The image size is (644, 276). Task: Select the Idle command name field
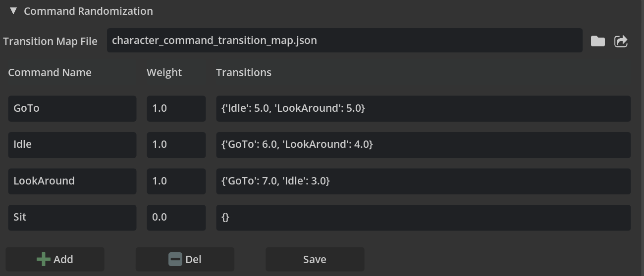[72, 144]
